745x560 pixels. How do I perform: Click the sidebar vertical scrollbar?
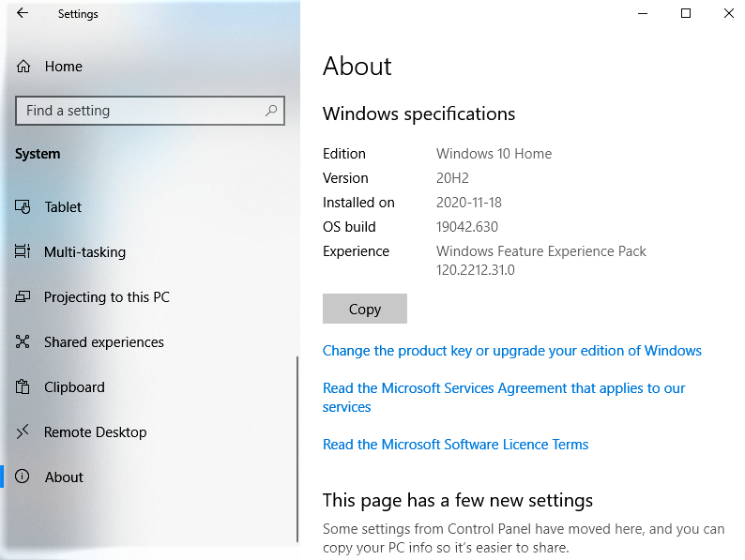pos(297,449)
